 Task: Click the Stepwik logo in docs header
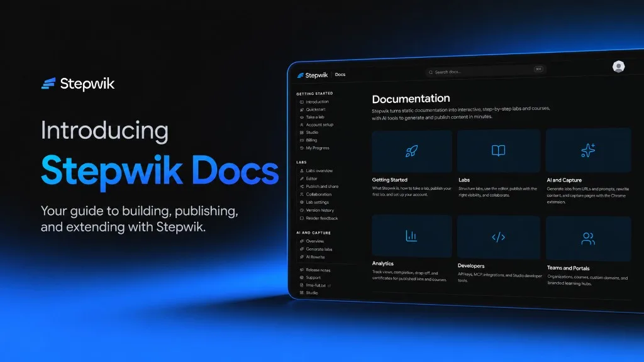(x=313, y=75)
